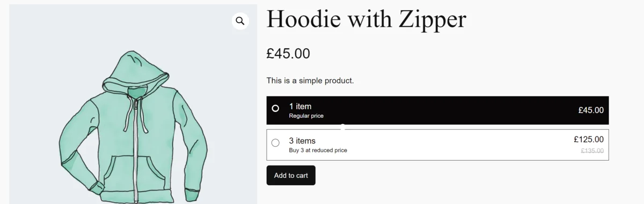
Task: Click the Hoodie with Zipper title
Action: [367, 19]
